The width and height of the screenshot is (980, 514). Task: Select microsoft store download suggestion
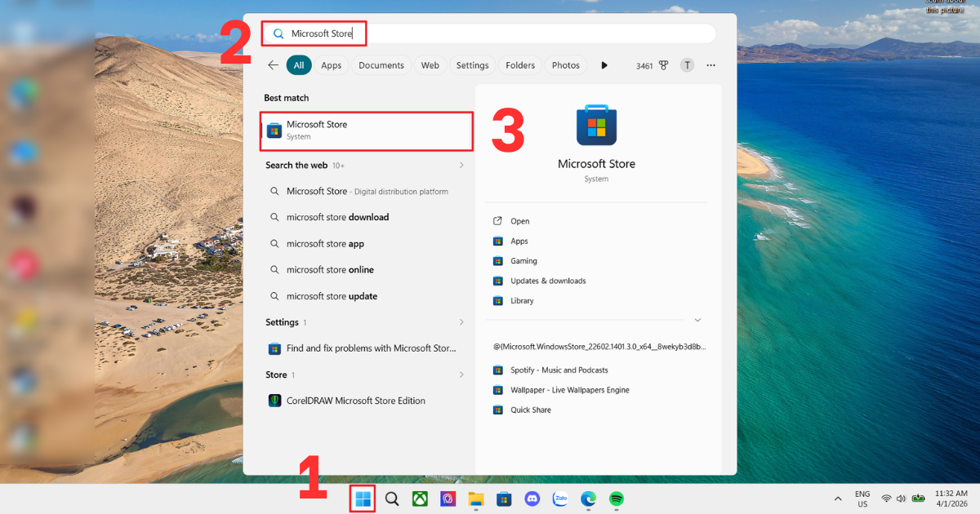click(367, 217)
